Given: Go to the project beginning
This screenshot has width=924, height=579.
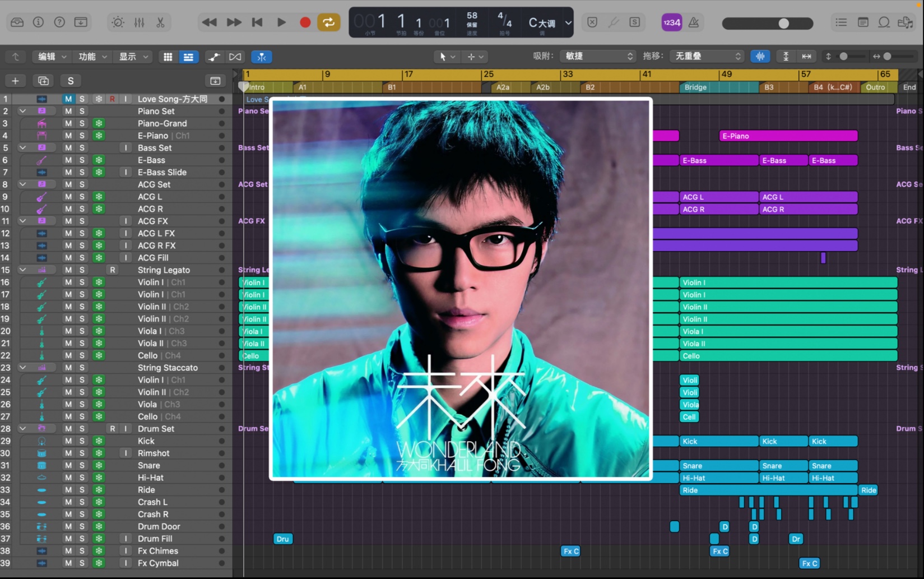Looking at the screenshot, I should pos(257,22).
